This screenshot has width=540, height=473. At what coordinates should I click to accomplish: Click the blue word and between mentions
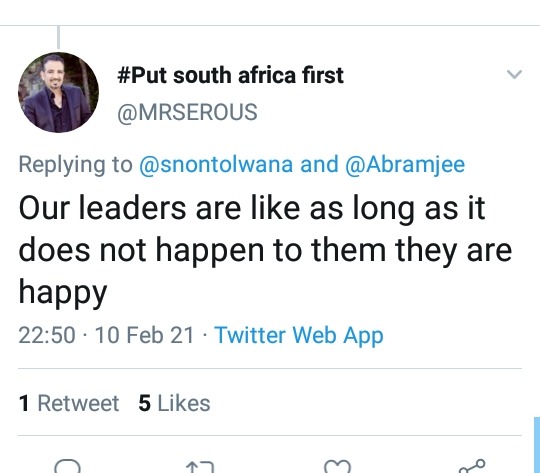pos(319,164)
